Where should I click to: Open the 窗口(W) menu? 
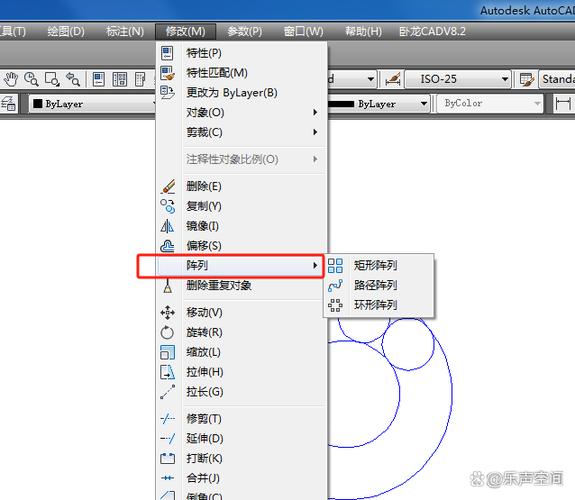[304, 32]
